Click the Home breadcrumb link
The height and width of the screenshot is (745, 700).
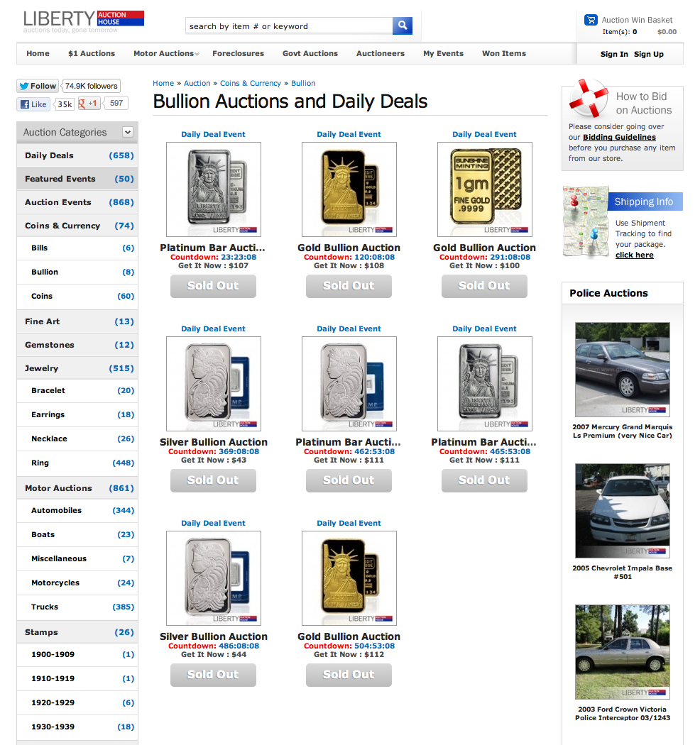point(163,83)
